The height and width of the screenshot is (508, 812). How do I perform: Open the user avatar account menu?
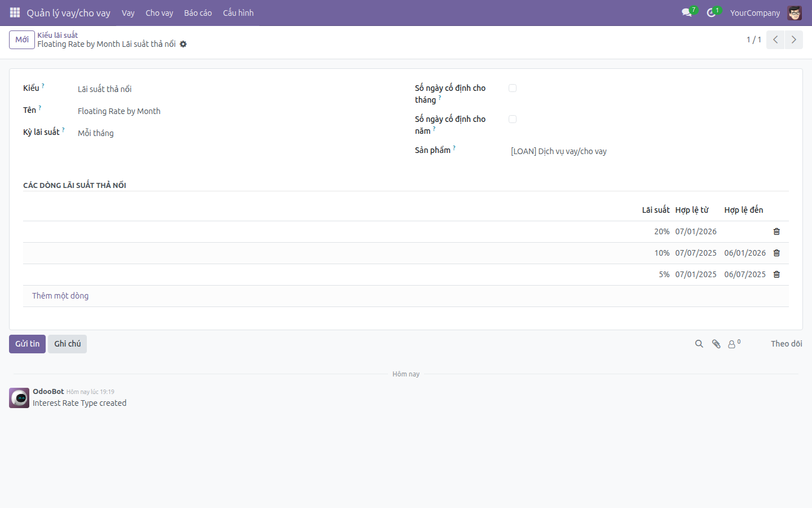coord(795,12)
